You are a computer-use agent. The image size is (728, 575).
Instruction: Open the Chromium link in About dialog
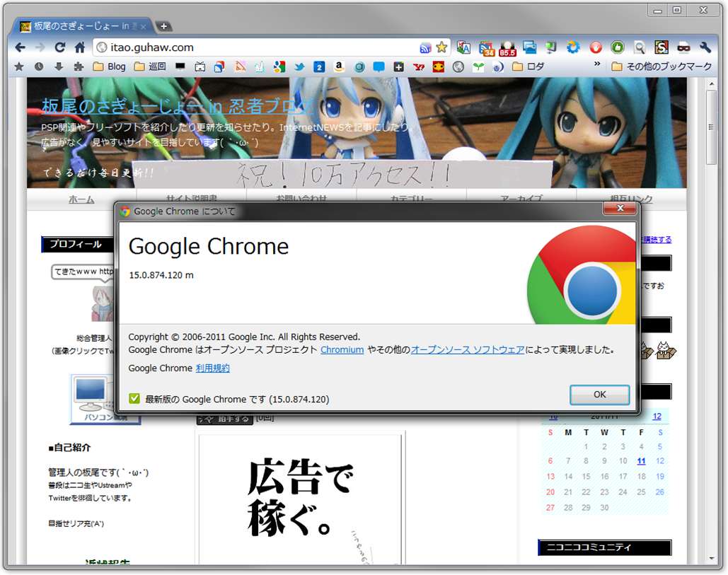(342, 350)
